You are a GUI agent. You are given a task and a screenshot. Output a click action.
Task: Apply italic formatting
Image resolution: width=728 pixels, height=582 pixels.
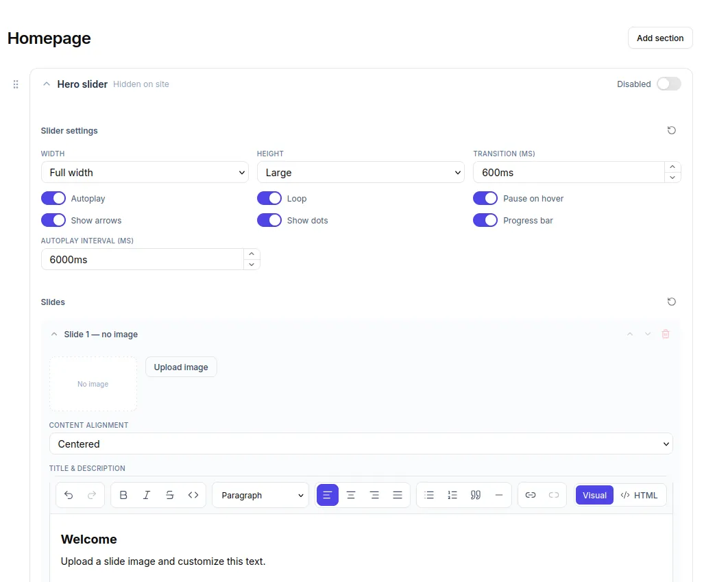tap(147, 495)
